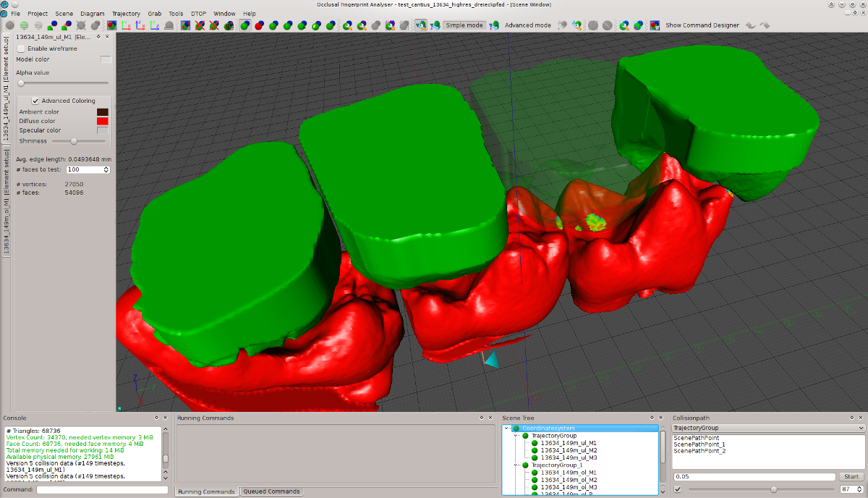Collapse the TrajectoryGroup_1 tree node

pos(516,465)
